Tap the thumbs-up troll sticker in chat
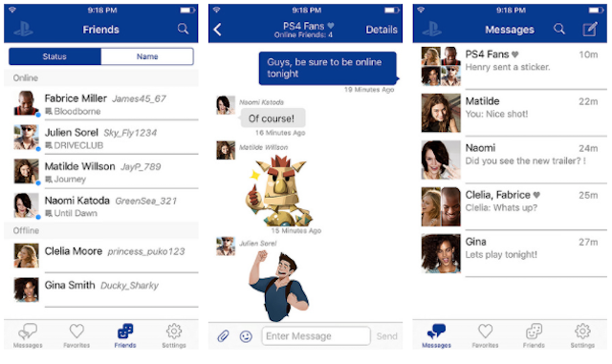 pyautogui.click(x=279, y=190)
